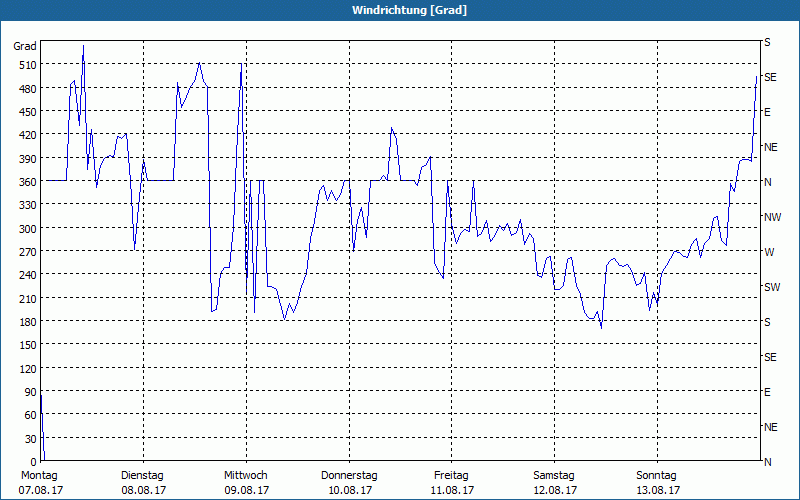Pick the 360 degree axis label
Viewport: 800px width, 500px height.
click(x=28, y=182)
